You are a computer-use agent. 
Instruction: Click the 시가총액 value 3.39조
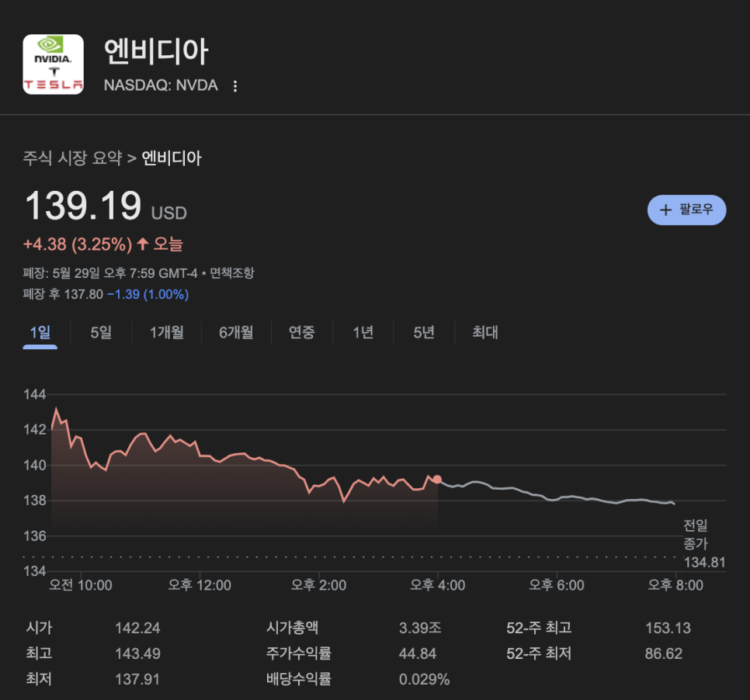420,628
